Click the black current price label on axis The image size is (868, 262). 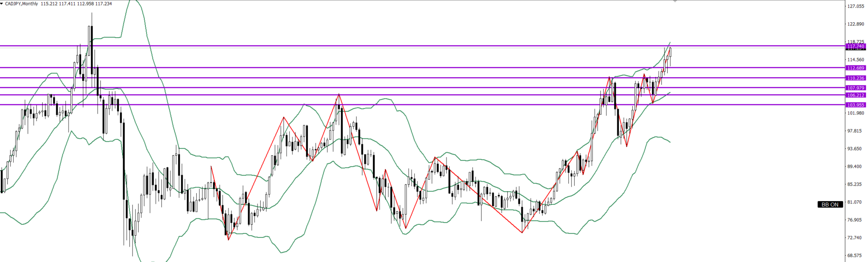pos(856,49)
